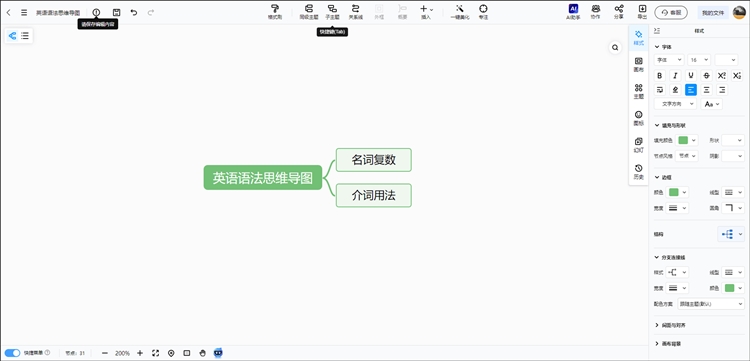Open the font color dropdown

point(727,60)
